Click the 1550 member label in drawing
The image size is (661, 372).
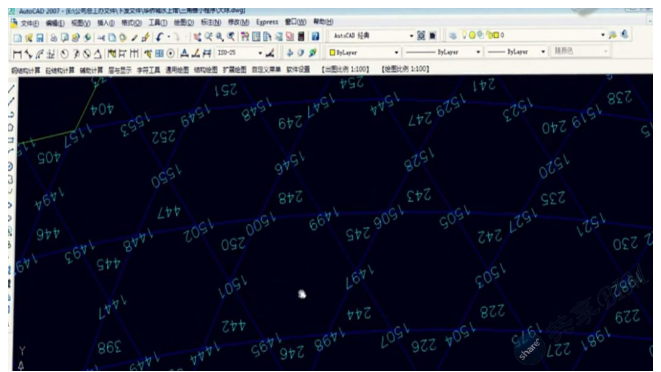pyautogui.click(x=167, y=176)
